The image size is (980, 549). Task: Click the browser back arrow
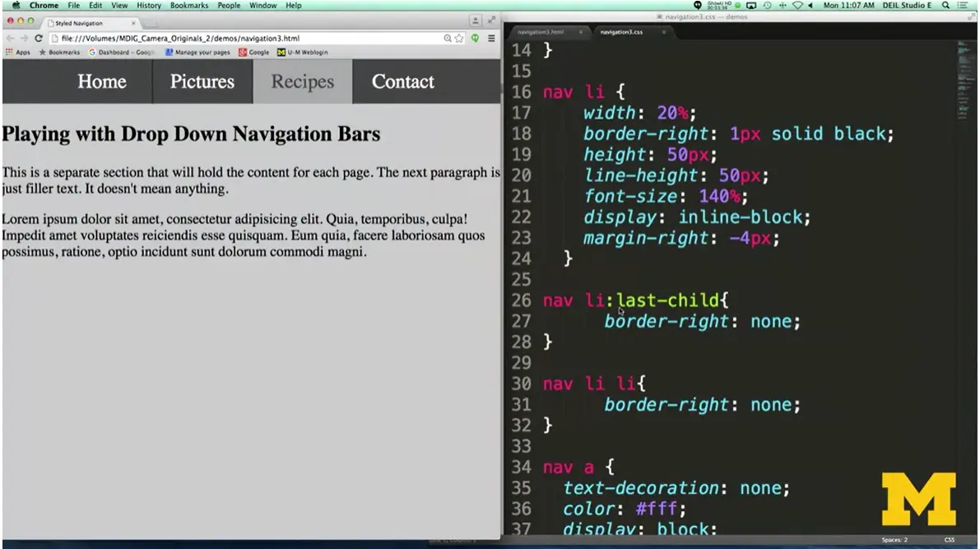click(10, 38)
